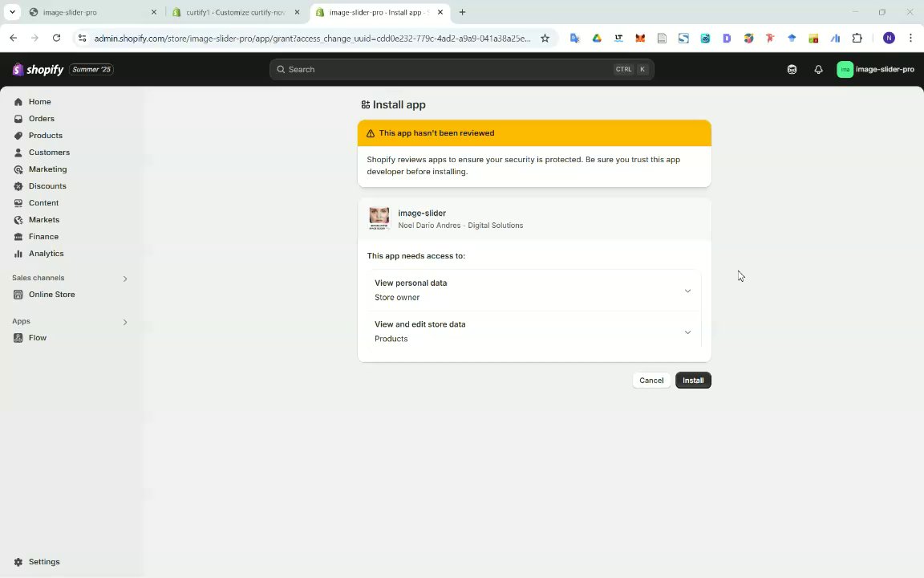
Task: Click the Marketing target icon
Action: pos(18,169)
